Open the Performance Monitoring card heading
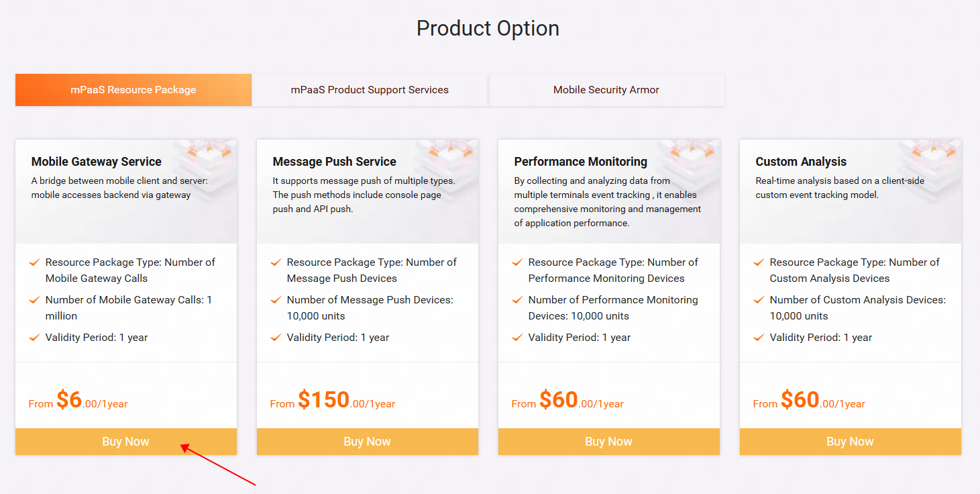Screen dimensions: 980x494 [x=580, y=162]
